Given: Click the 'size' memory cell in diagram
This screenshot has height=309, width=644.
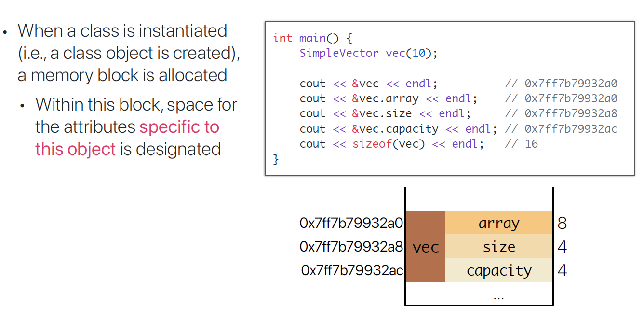Looking at the screenshot, I should (498, 247).
